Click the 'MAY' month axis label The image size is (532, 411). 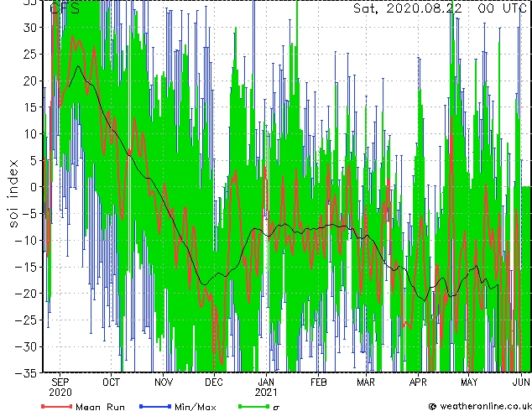pyautogui.click(x=469, y=382)
